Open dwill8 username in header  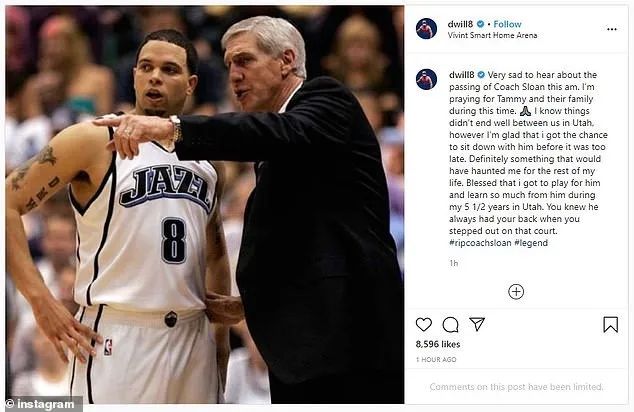(461, 24)
